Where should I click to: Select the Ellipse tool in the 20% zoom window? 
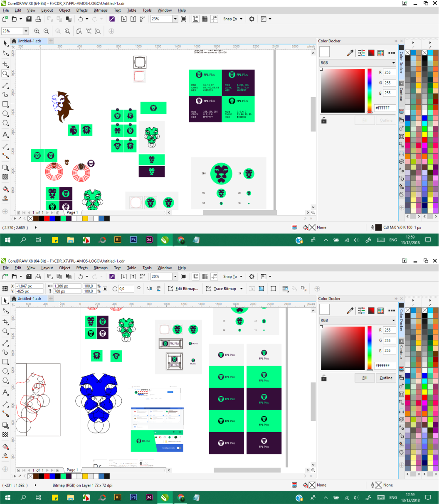(5, 371)
